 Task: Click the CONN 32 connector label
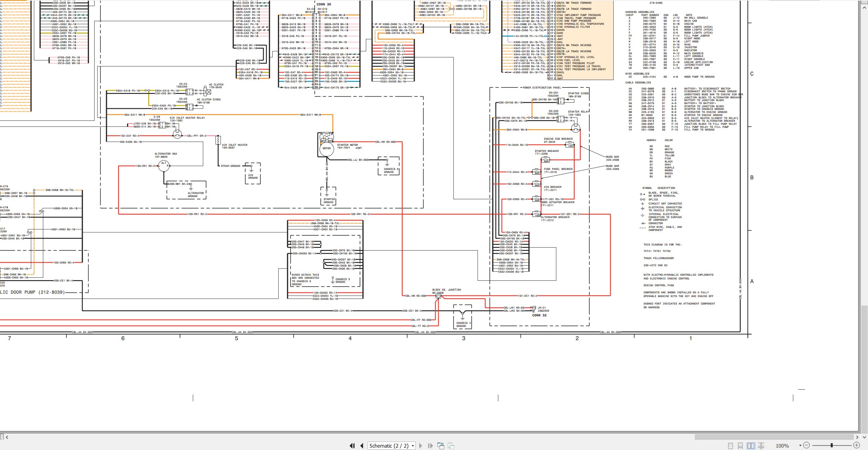539,315
